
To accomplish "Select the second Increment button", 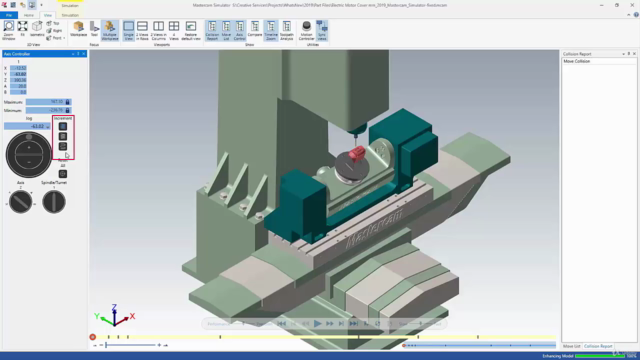I will [x=63, y=136].
